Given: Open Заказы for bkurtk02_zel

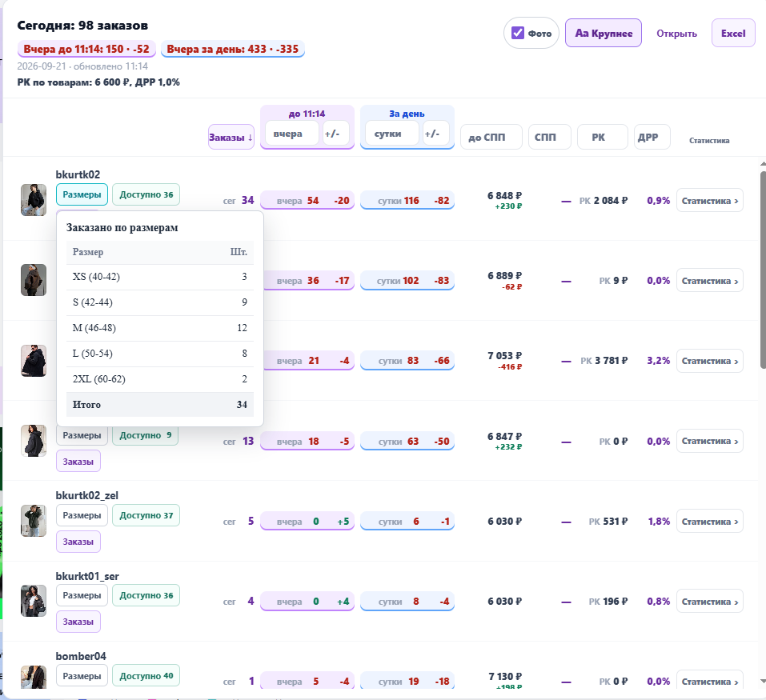Looking at the screenshot, I should coord(78,542).
